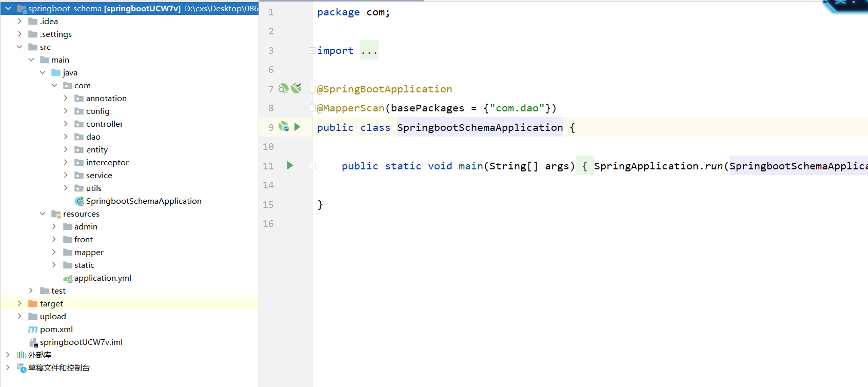This screenshot has width=868, height=387.
Task: Click the Spring bean gutter icon beside @SpringBootApplication
Action: [283, 88]
